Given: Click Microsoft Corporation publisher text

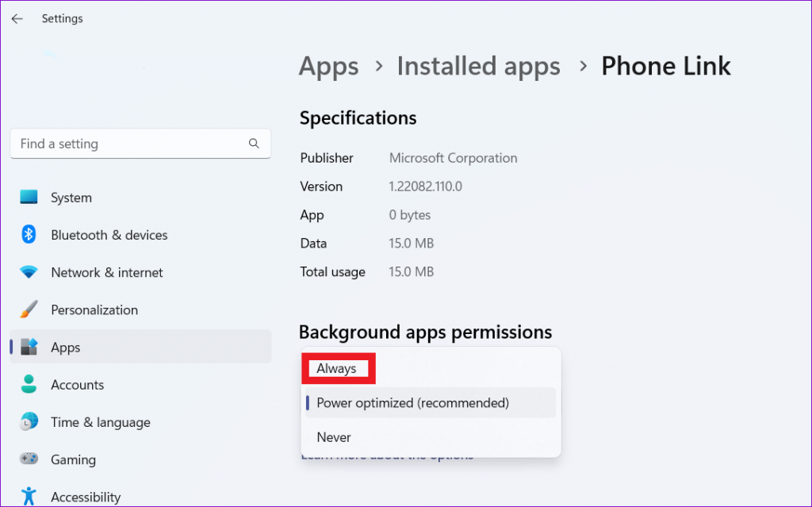Looking at the screenshot, I should tap(453, 158).
